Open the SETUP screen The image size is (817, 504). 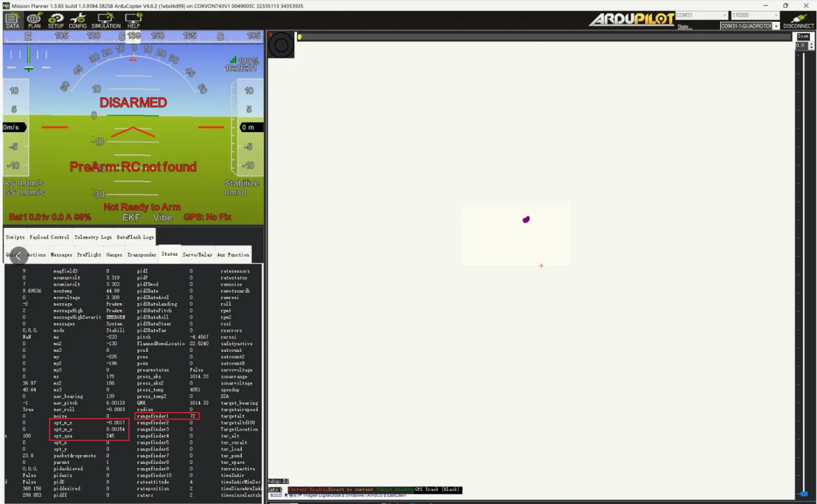click(56, 20)
